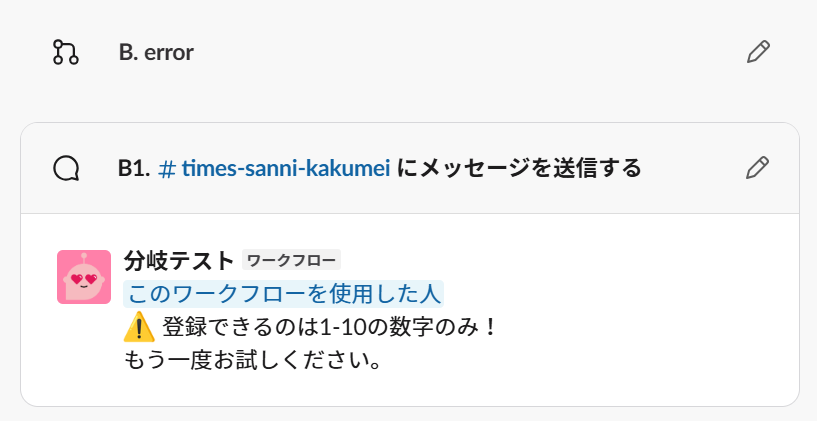Click the ワークフロー badge label
The image size is (817, 421).
291,260
